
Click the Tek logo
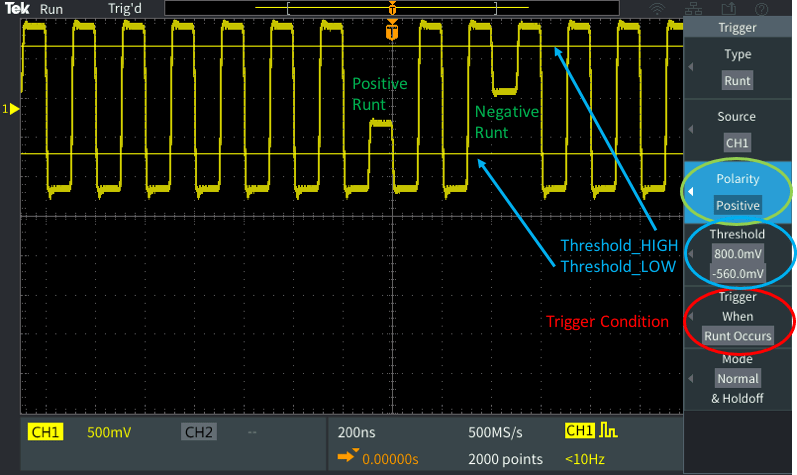pyautogui.click(x=16, y=8)
